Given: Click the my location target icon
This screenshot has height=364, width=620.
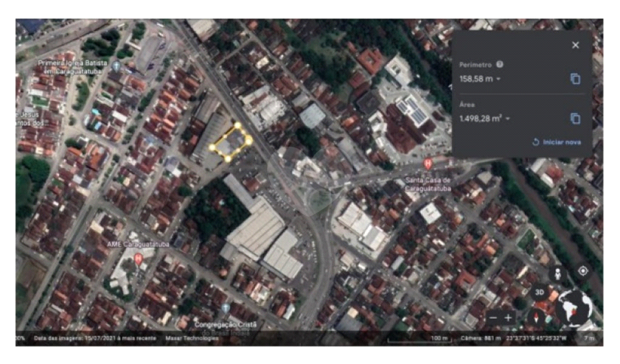Looking at the screenshot, I should [583, 270].
